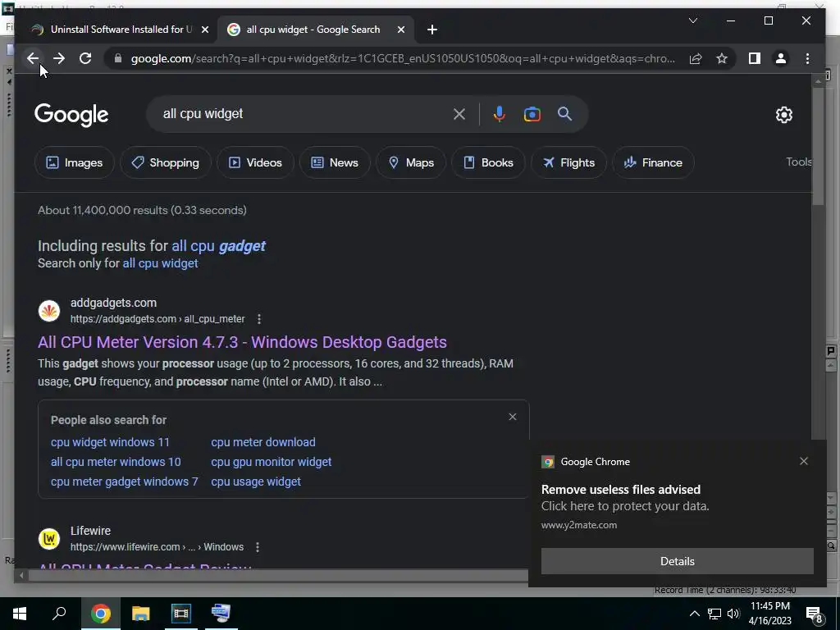Search cpu gpu monitor widget suggestion
840x630 pixels.
point(271,462)
